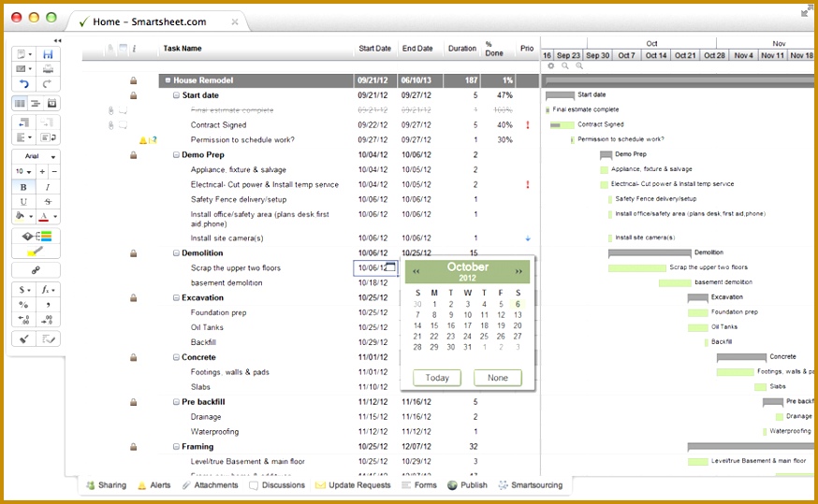The image size is (818, 504).
Task: Open the formula fx dropdown
Action: click(x=48, y=290)
